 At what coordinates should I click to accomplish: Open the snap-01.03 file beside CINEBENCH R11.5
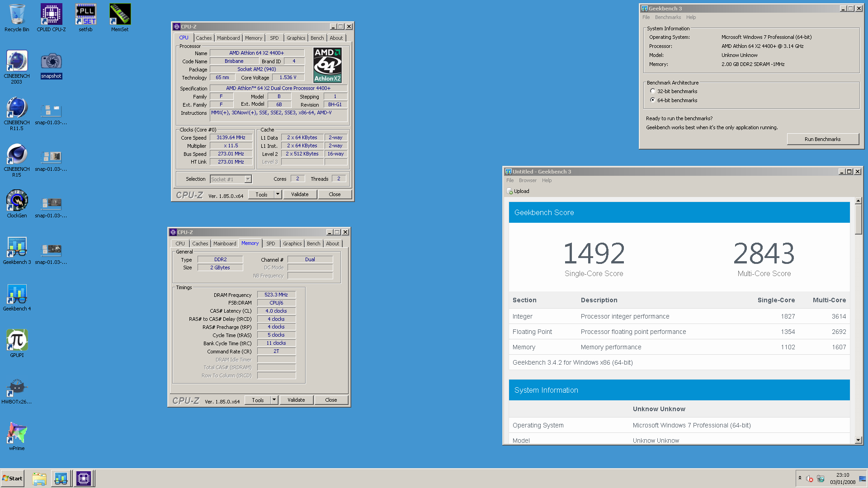coord(51,114)
